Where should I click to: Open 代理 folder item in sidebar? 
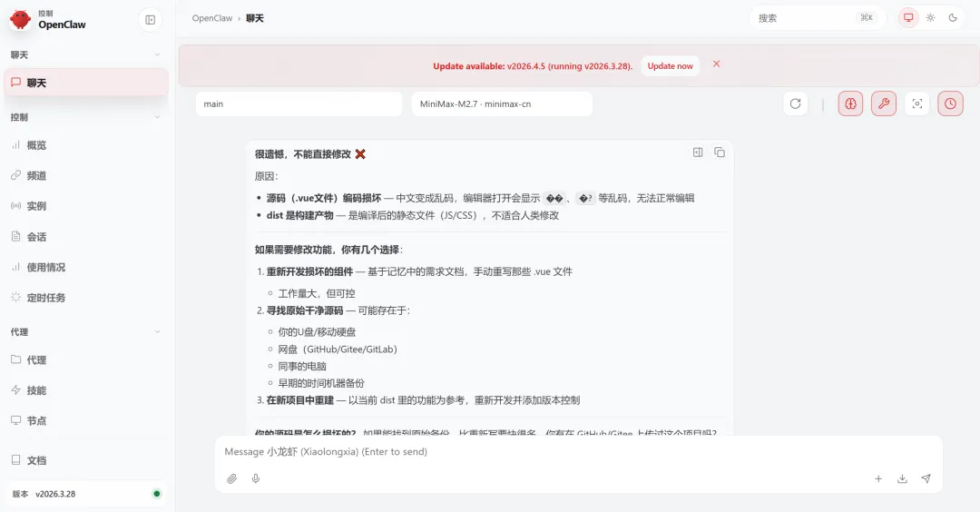(86, 360)
